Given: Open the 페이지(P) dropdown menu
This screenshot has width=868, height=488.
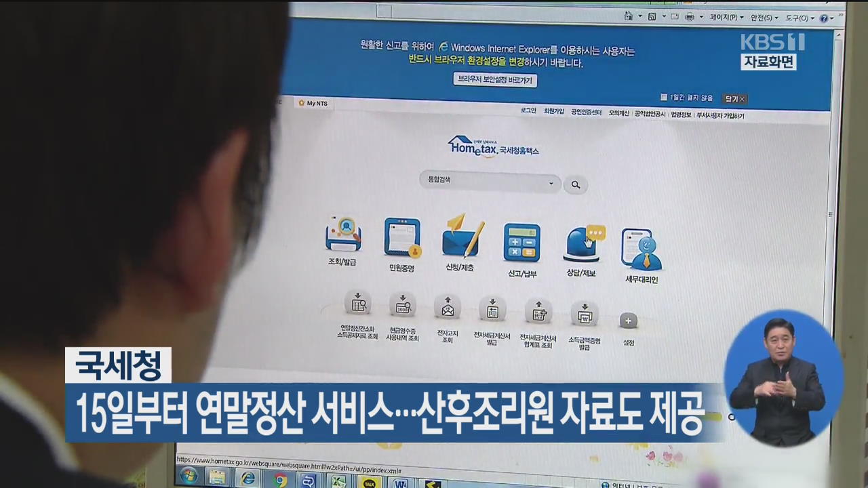Looking at the screenshot, I should click(727, 18).
